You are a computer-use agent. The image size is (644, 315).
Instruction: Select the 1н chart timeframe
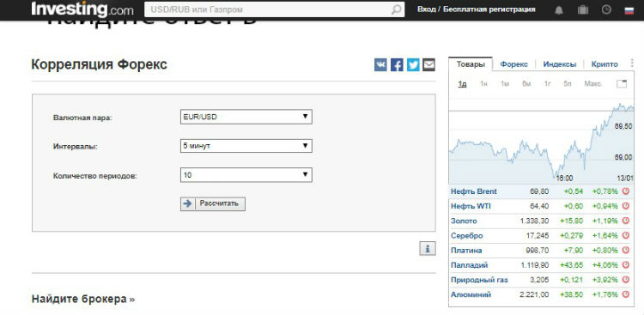tap(483, 84)
